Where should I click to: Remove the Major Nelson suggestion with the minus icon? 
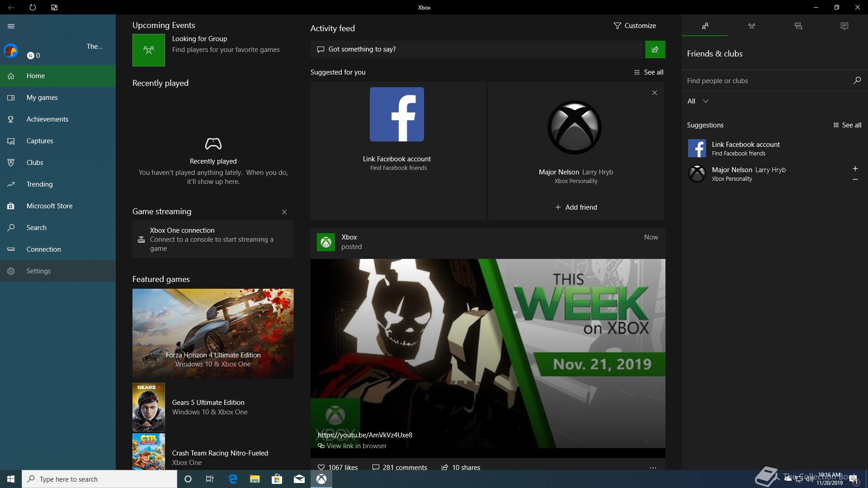point(855,179)
